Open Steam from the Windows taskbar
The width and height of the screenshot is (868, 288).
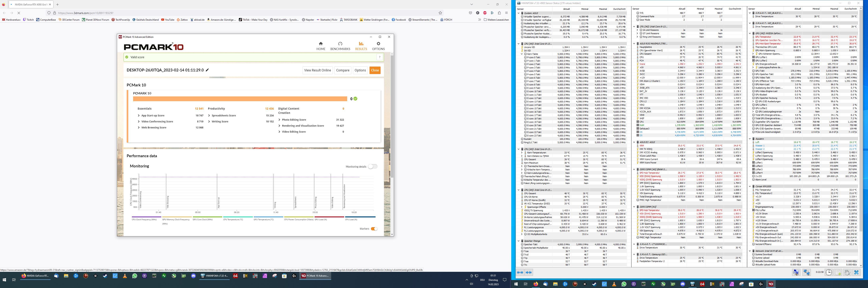[x=105, y=276]
